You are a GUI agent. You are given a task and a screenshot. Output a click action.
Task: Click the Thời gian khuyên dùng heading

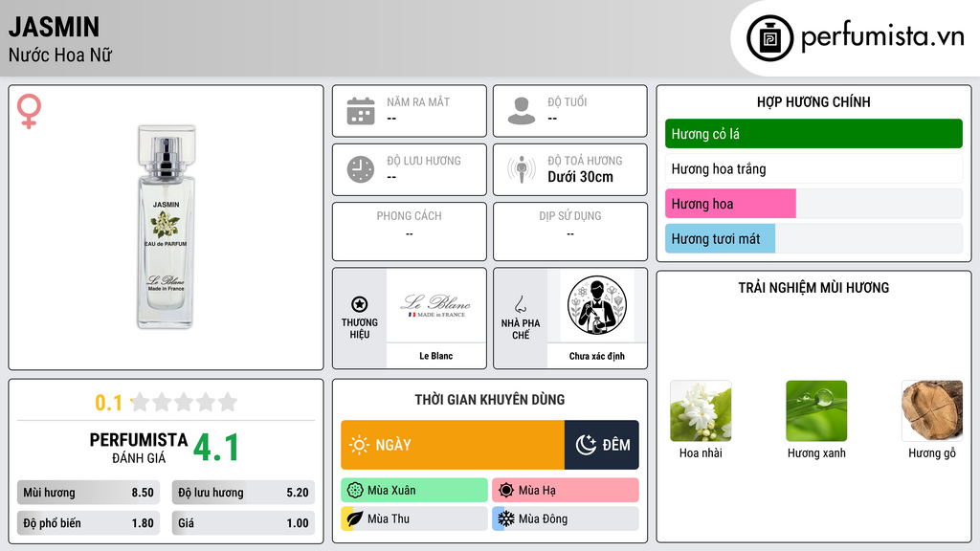point(490,400)
